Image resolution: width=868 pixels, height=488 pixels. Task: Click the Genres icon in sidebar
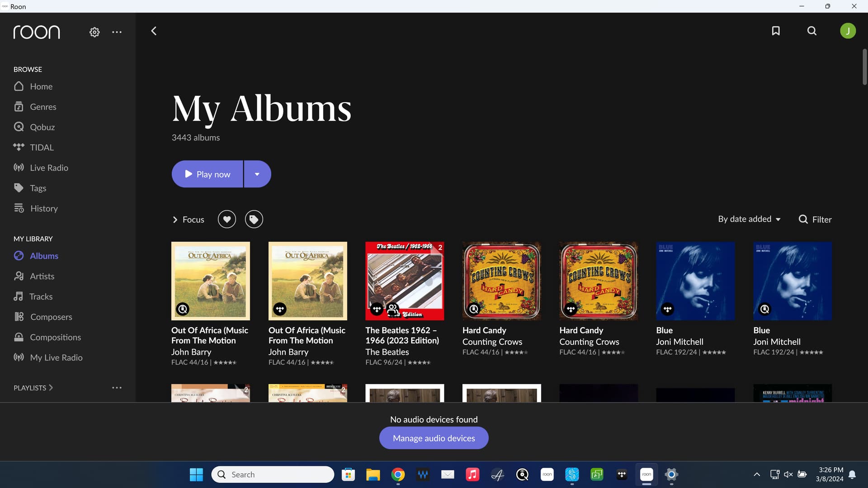[x=19, y=107]
